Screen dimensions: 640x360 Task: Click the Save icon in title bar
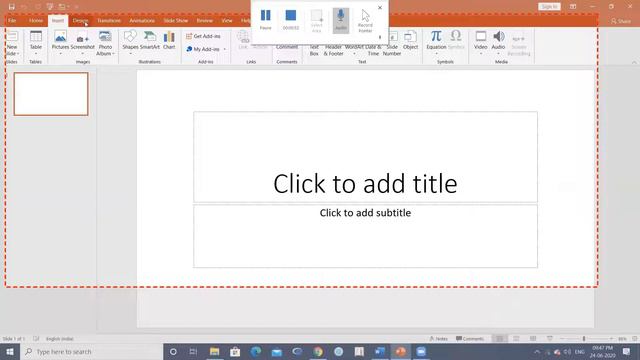tap(11, 7)
